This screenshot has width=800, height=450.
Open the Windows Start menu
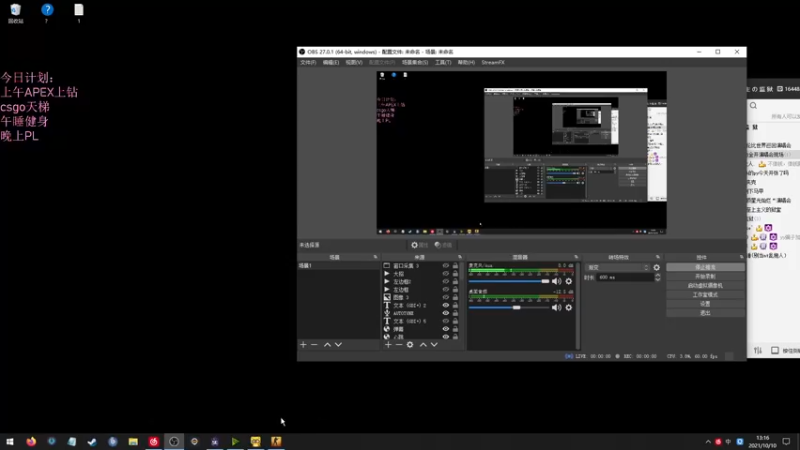pyautogui.click(x=10, y=441)
